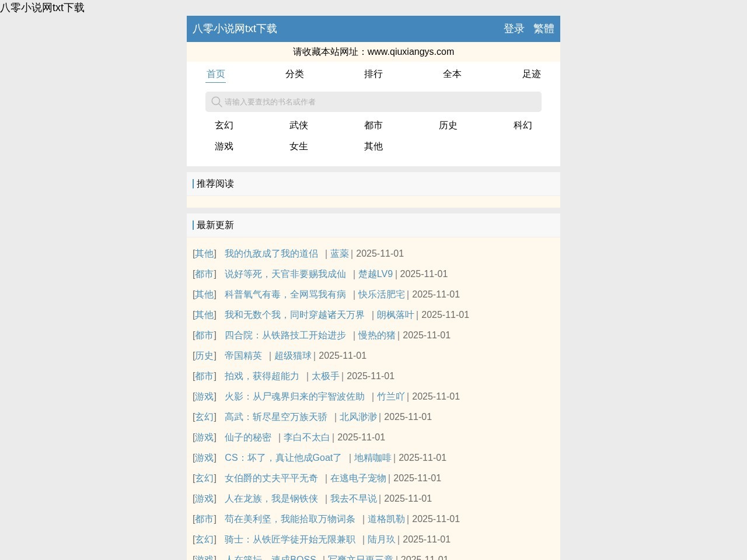Browse the 科幻 sci-fi category
This screenshot has width=747, height=560.
(x=523, y=125)
